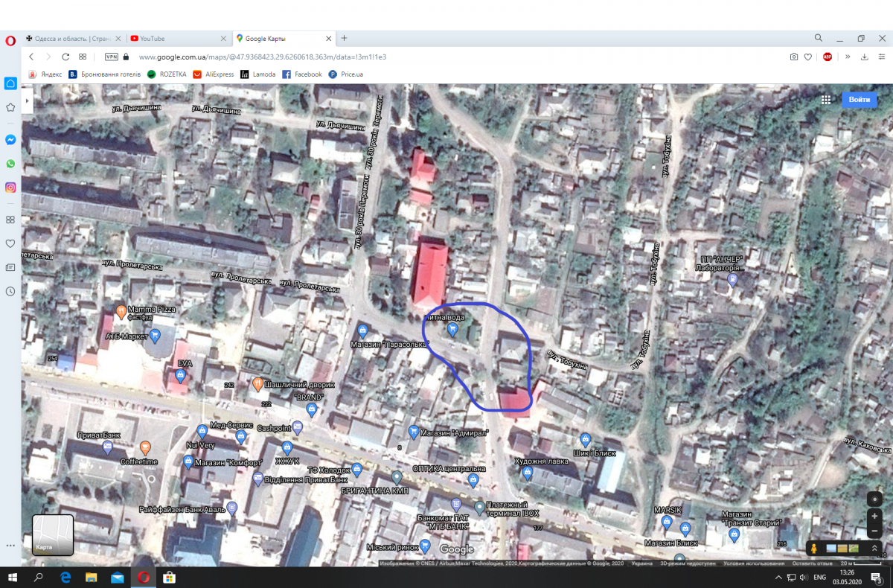Take a snapshot with camera icon

click(794, 57)
